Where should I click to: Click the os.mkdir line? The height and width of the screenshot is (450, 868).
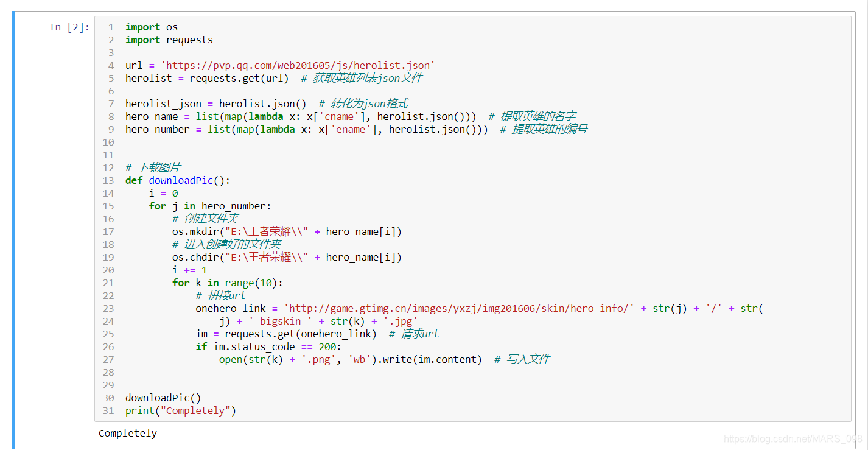[x=287, y=231]
